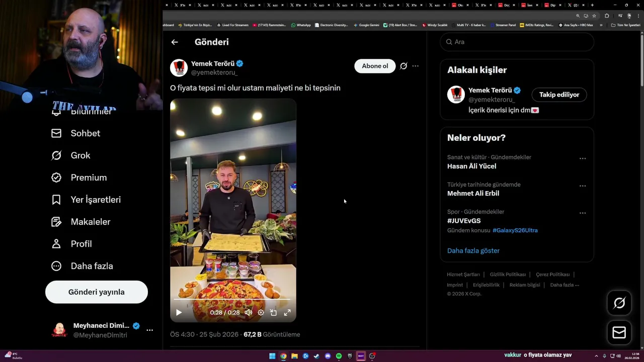644x362 pixels.
Task: Open floating messages envelope button
Action: click(x=619, y=332)
